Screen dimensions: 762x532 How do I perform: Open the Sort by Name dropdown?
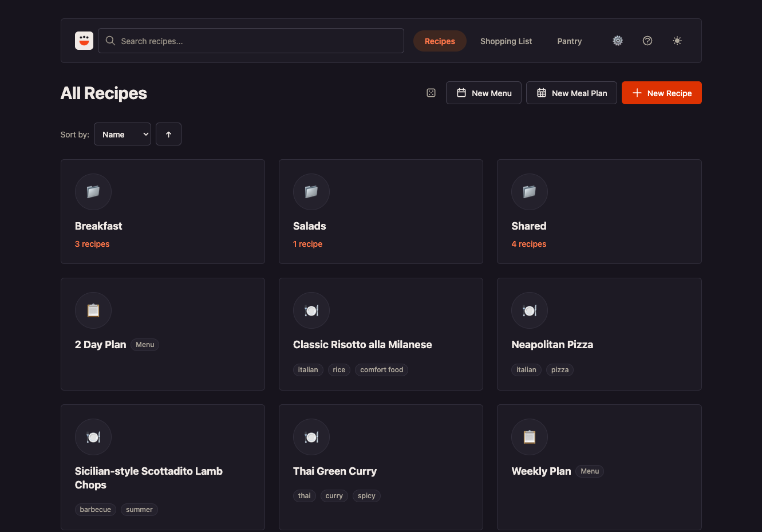pos(123,134)
